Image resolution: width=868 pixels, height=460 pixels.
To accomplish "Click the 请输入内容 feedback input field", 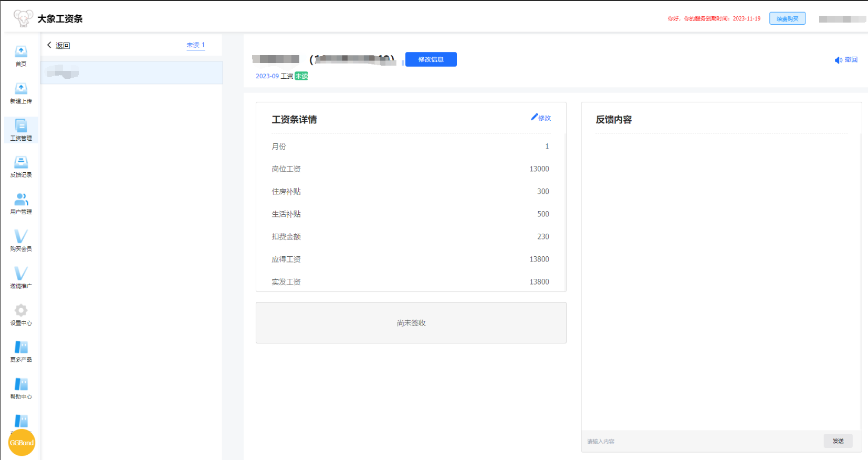I will pyautogui.click(x=703, y=442).
